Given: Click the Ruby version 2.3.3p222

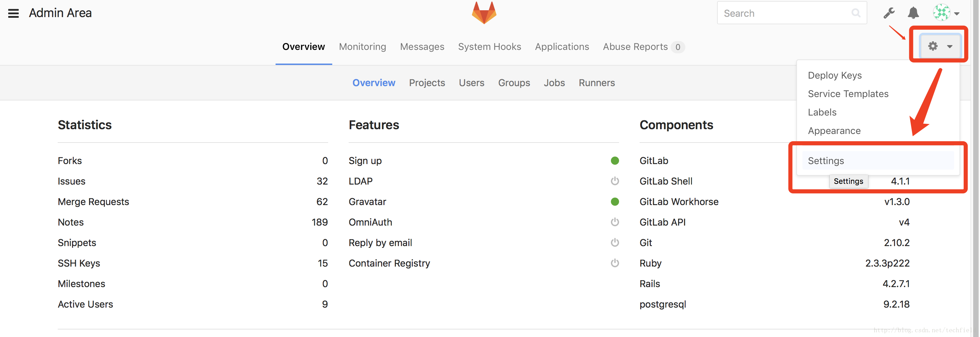Looking at the screenshot, I should (887, 264).
